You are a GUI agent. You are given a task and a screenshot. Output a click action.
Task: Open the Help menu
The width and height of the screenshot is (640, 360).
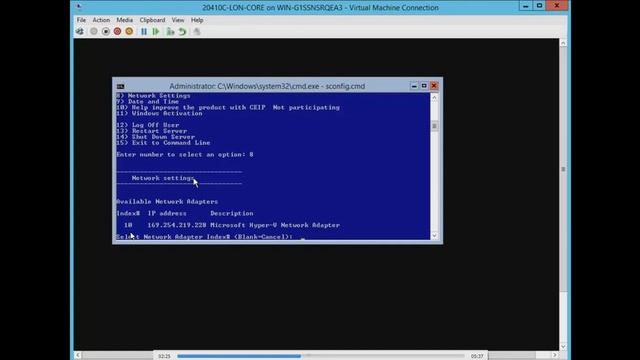tap(197, 20)
